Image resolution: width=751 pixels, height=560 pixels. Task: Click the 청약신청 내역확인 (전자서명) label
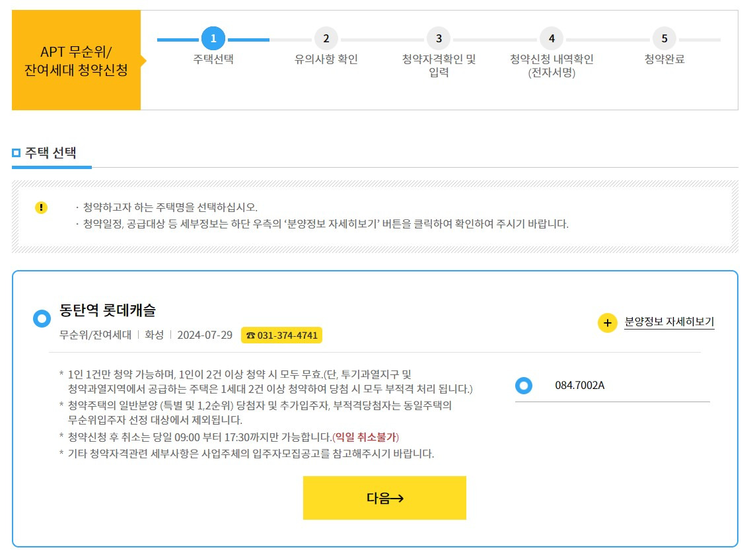coord(552,65)
